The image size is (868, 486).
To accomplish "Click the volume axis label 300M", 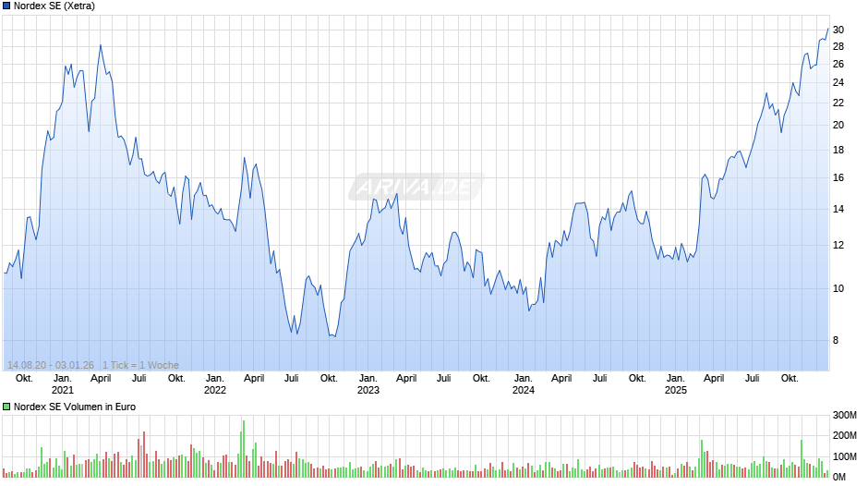I will pyautogui.click(x=845, y=415).
